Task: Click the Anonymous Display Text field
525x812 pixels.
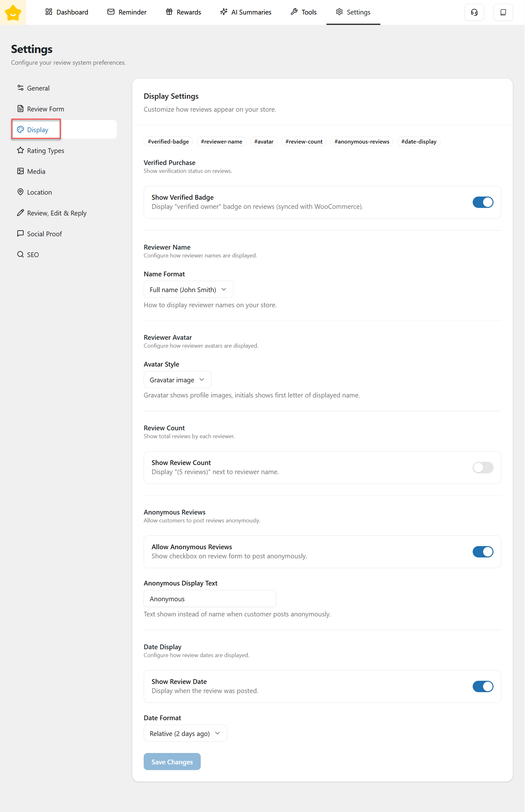Action: [x=210, y=599]
